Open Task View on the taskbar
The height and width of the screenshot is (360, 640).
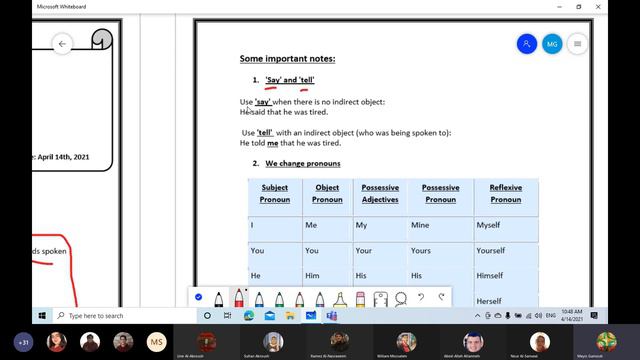point(228,316)
